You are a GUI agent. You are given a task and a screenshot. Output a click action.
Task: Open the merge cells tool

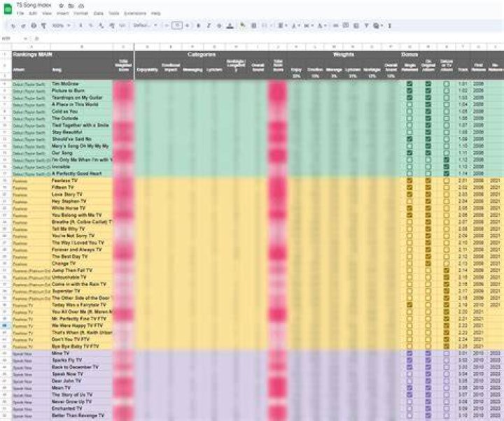266,26
